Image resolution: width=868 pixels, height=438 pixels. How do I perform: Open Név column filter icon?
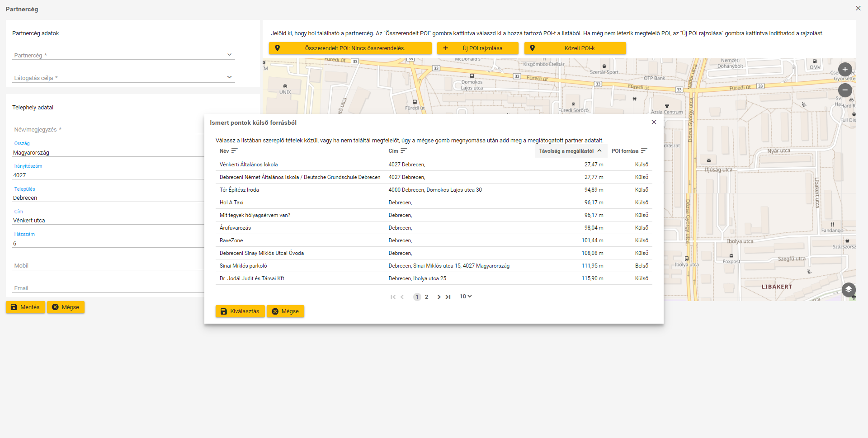234,151
